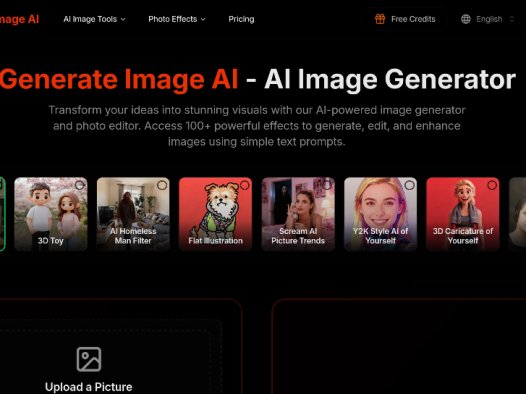The height and width of the screenshot is (394, 526).
Task: Click the Generate Image AI orange heading
Action: pyautogui.click(x=119, y=79)
